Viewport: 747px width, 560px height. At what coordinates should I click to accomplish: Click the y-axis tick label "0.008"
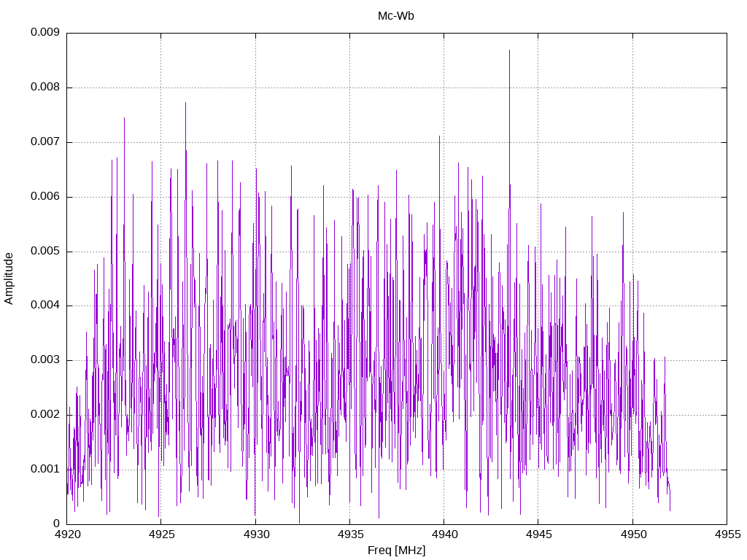coord(45,87)
